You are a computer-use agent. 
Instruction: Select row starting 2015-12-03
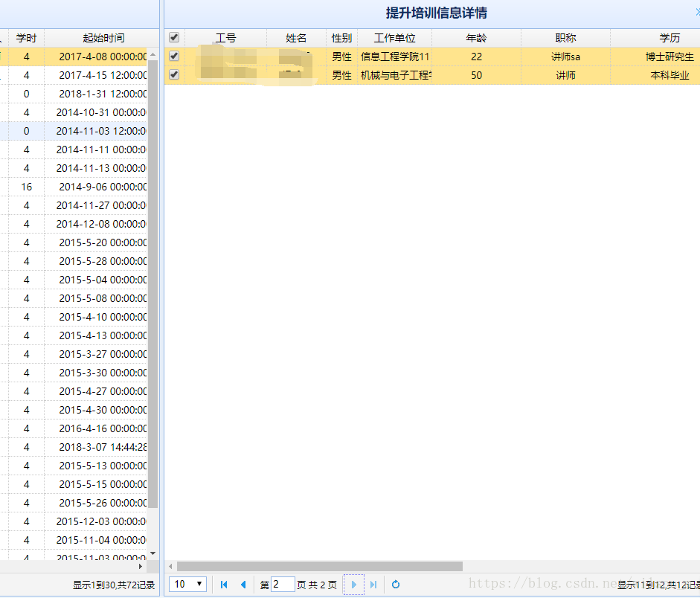click(x=73, y=521)
